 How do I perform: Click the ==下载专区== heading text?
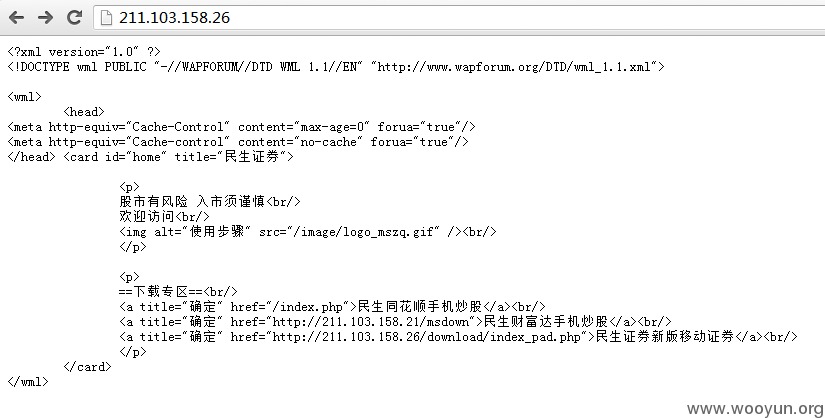pos(160,292)
